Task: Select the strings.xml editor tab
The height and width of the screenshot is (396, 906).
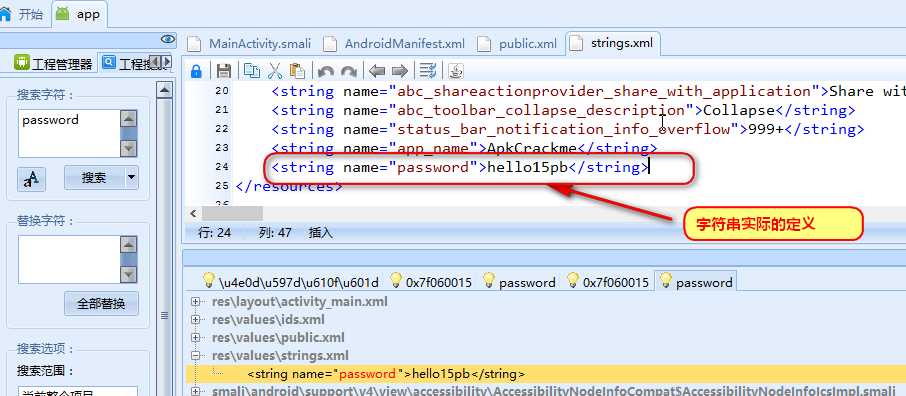Action: click(612, 43)
